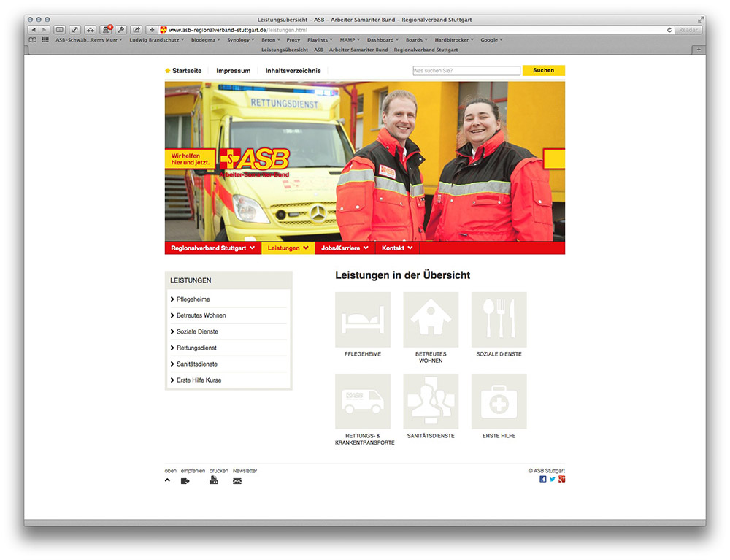Click the 'drucken' printer footer icon
The width and height of the screenshot is (730, 560).
point(214,480)
